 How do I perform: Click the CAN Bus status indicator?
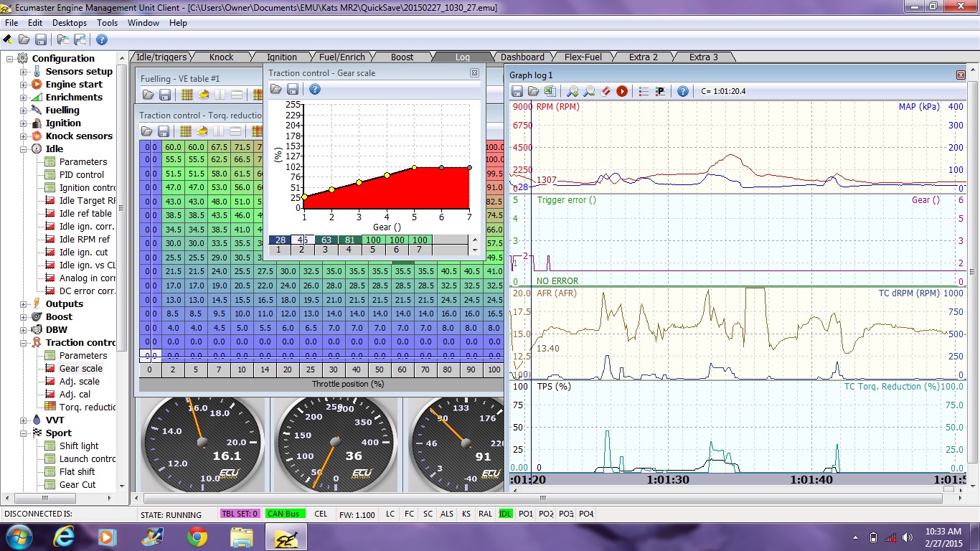285,514
